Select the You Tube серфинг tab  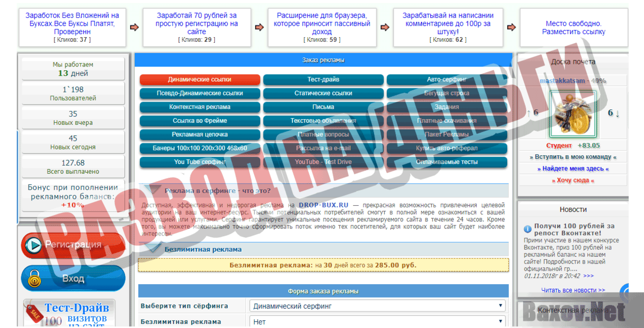(200, 162)
